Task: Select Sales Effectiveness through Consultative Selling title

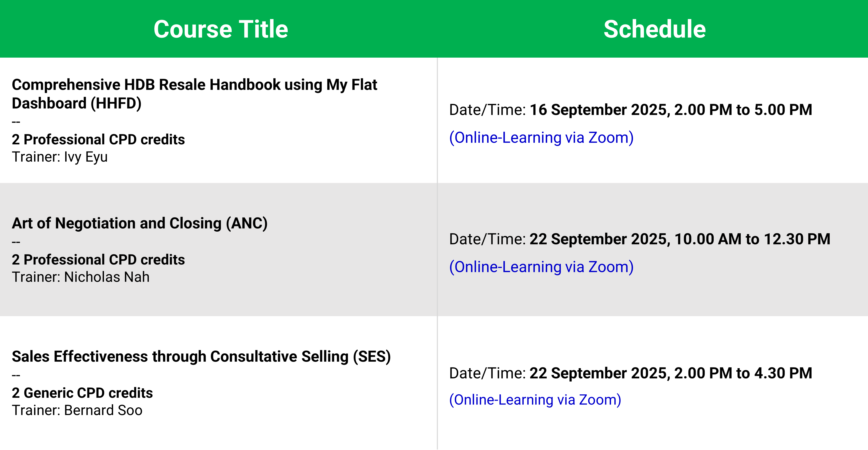Action: 201,357
